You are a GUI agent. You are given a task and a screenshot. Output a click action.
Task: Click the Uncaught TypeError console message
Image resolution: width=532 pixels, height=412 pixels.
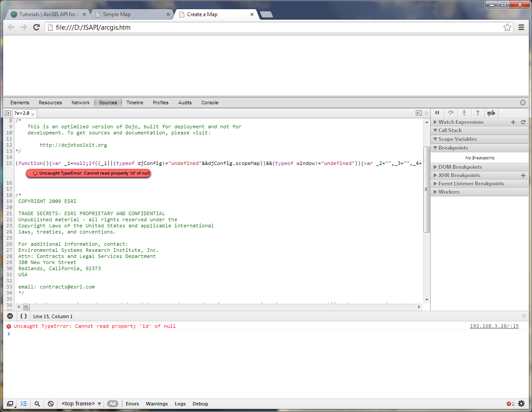[x=95, y=326]
